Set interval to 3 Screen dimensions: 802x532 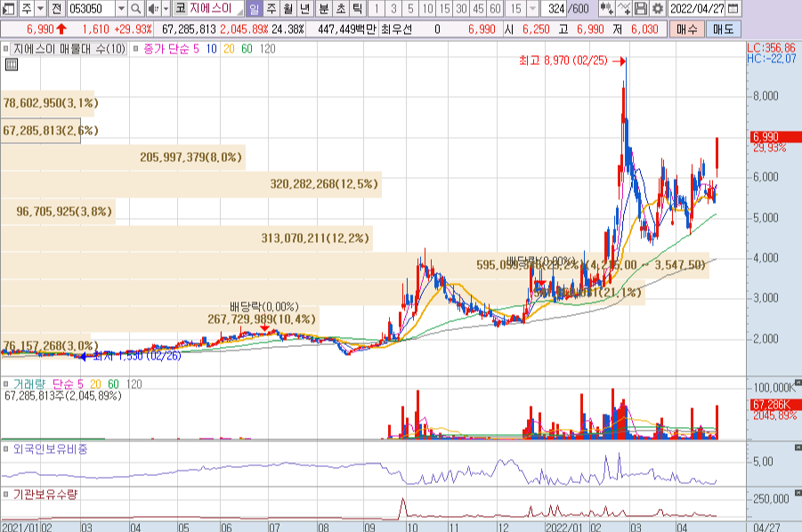coord(393,8)
